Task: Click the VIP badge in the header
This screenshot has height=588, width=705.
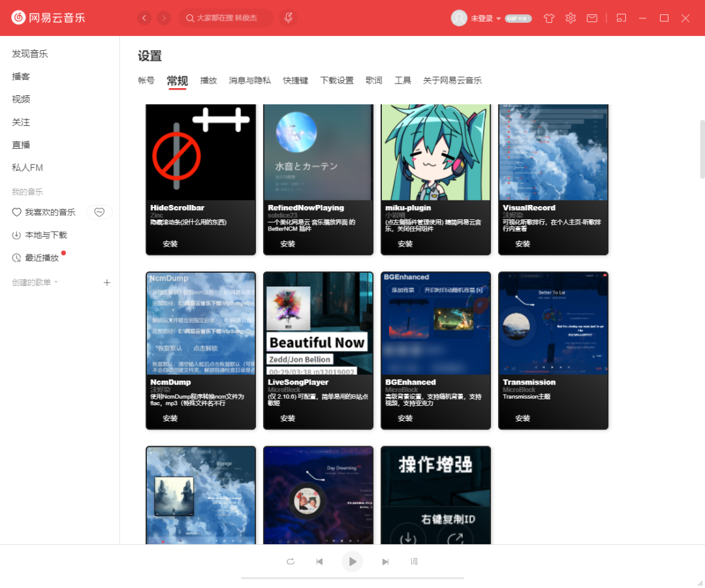Action: [518, 18]
